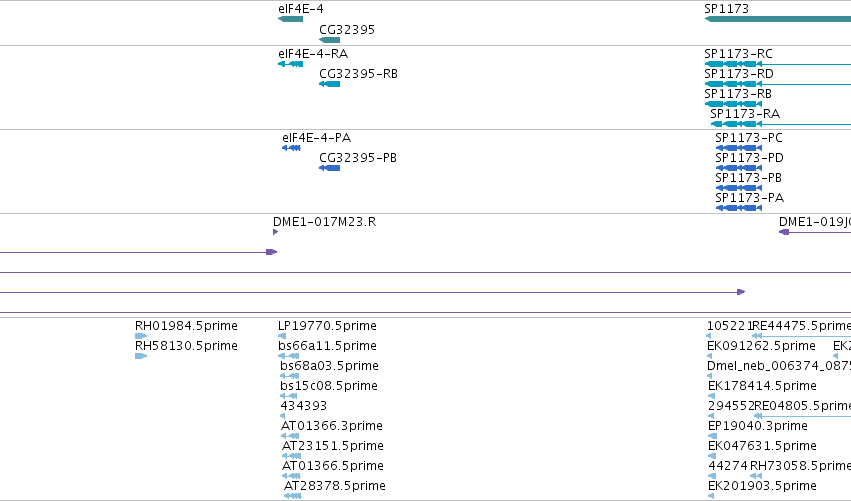The height and width of the screenshot is (501, 851).
Task: Open transcript SP1173-RA
Action: 745,114
